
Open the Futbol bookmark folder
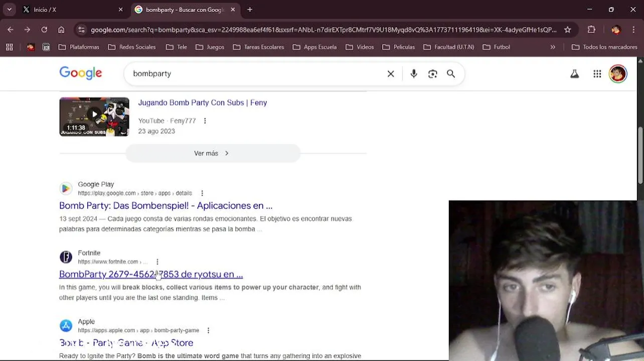click(x=496, y=47)
